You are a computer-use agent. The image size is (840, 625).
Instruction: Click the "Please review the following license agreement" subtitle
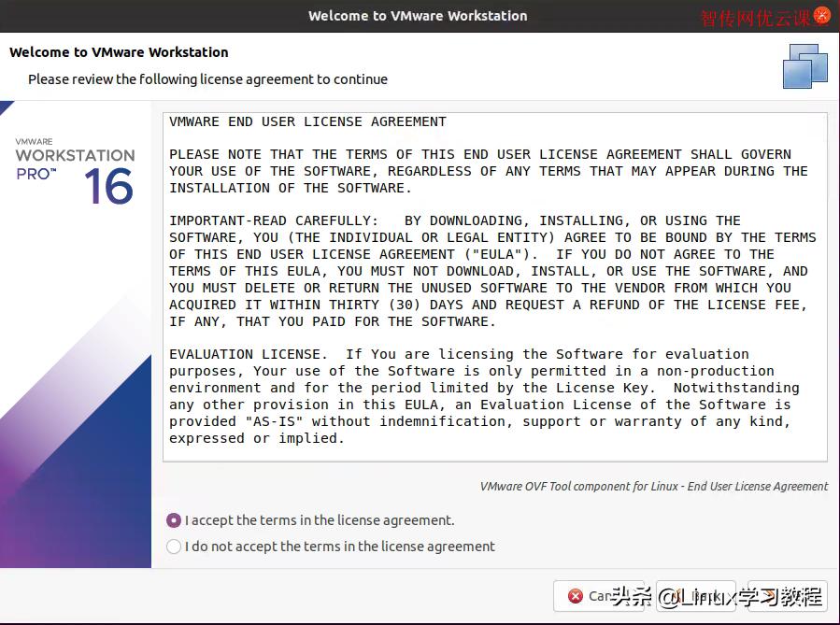(x=207, y=79)
